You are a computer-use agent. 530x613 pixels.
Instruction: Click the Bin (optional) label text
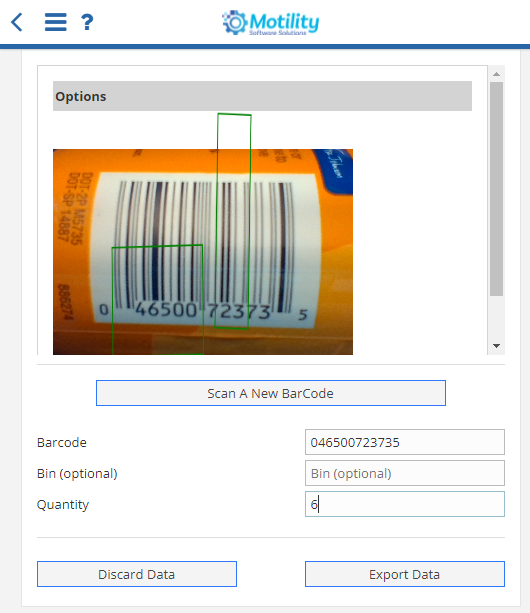(77, 473)
